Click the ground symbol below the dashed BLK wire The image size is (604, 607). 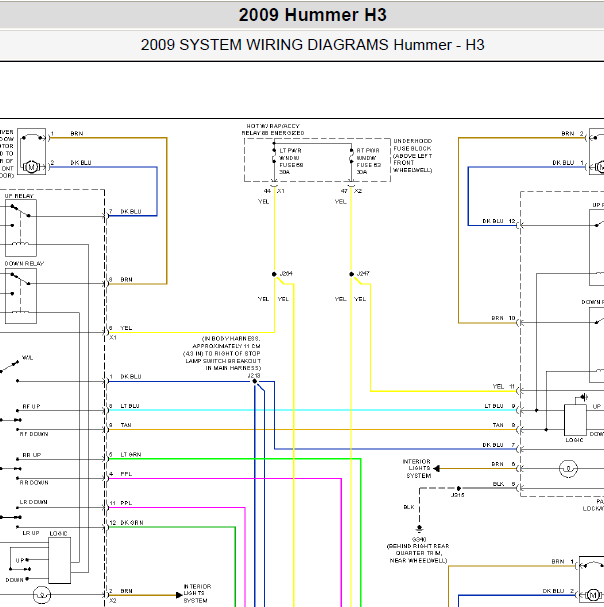click(x=419, y=528)
